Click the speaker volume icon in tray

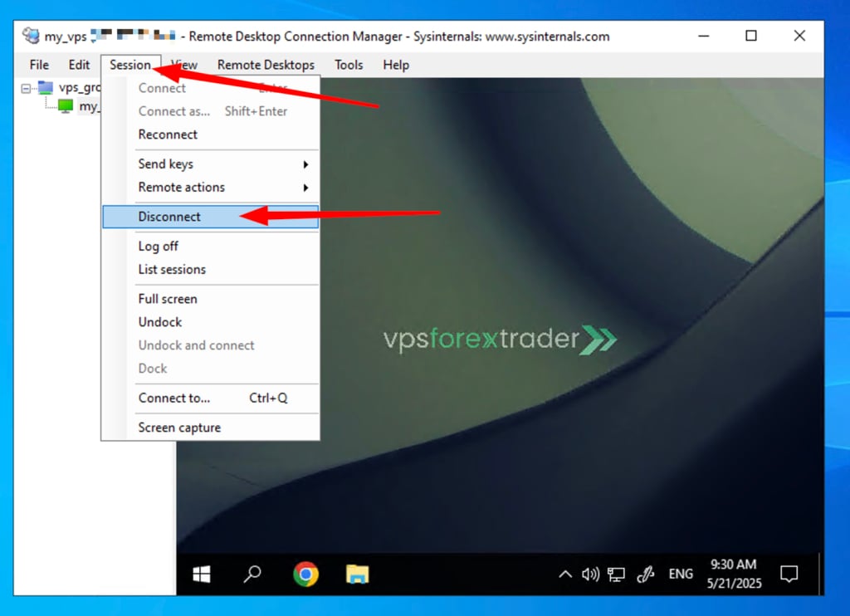coord(590,574)
